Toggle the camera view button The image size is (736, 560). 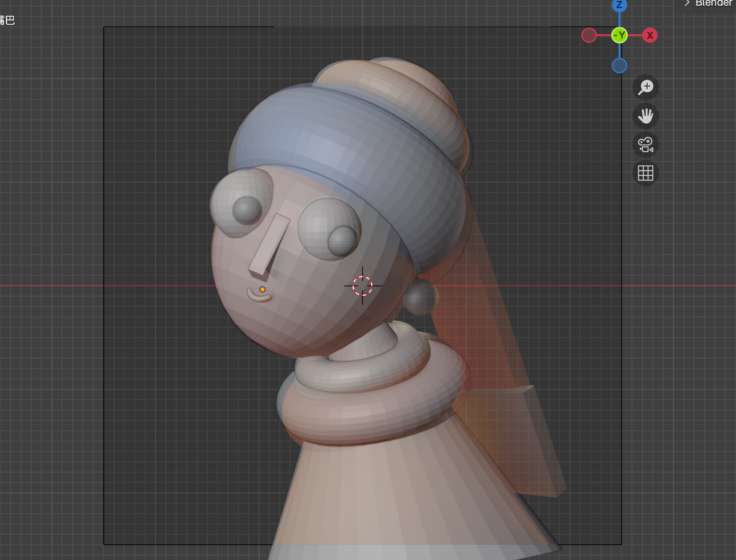pyautogui.click(x=646, y=145)
